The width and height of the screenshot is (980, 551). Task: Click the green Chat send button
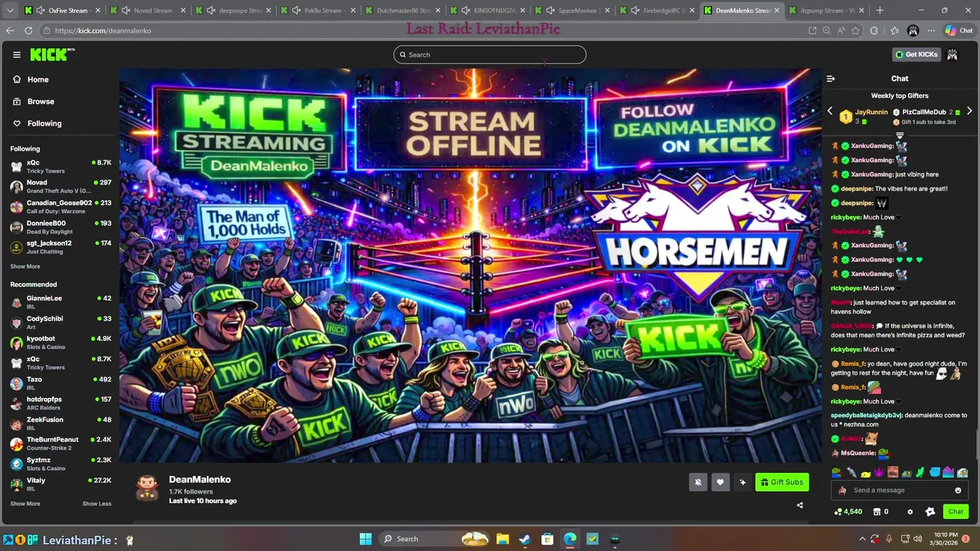[x=955, y=512]
